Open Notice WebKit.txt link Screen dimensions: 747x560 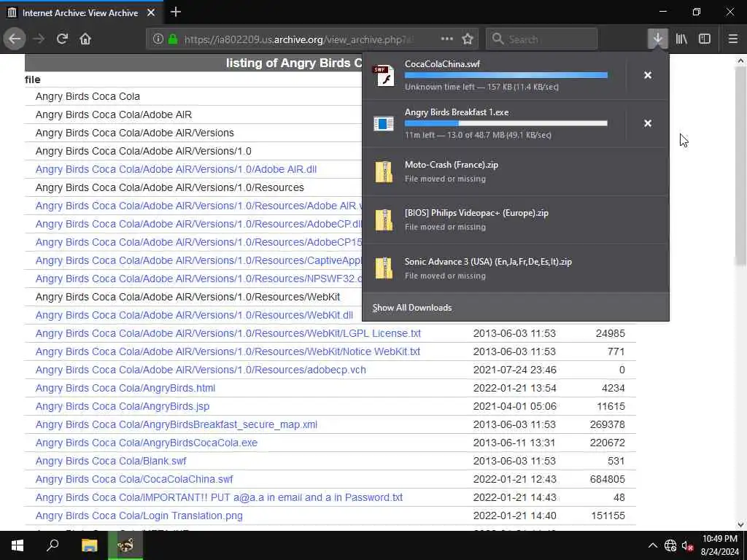228,351
